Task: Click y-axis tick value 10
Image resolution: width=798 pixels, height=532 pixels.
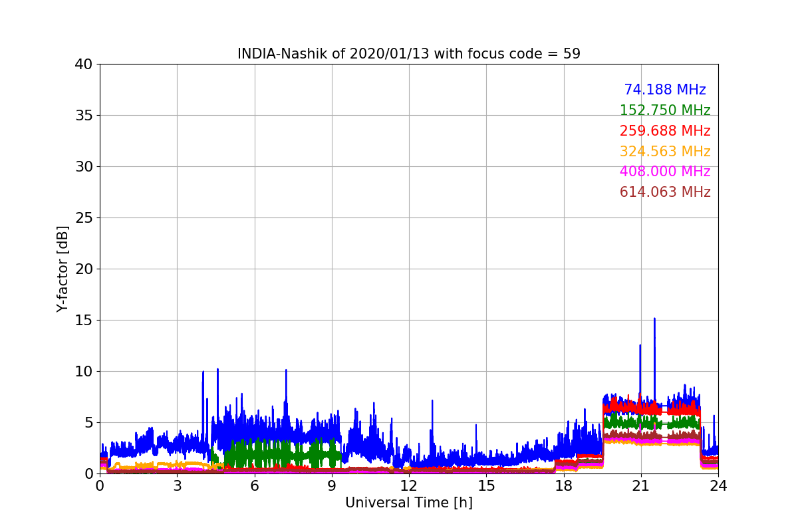Action: coord(84,372)
